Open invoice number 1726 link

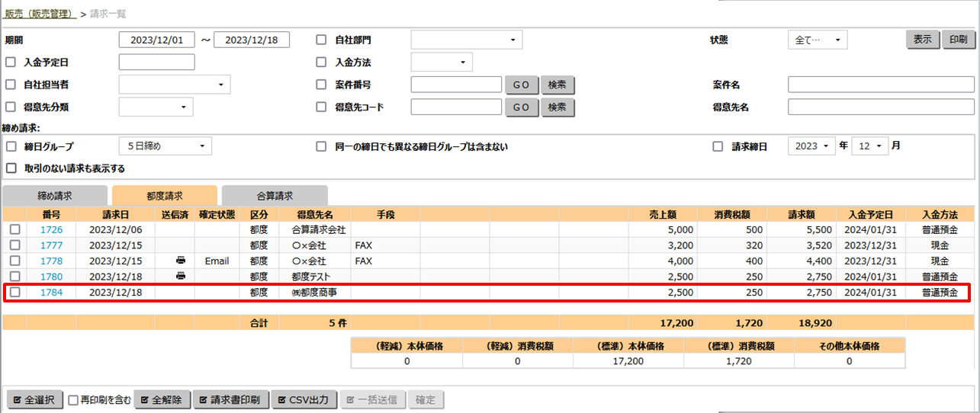51,229
